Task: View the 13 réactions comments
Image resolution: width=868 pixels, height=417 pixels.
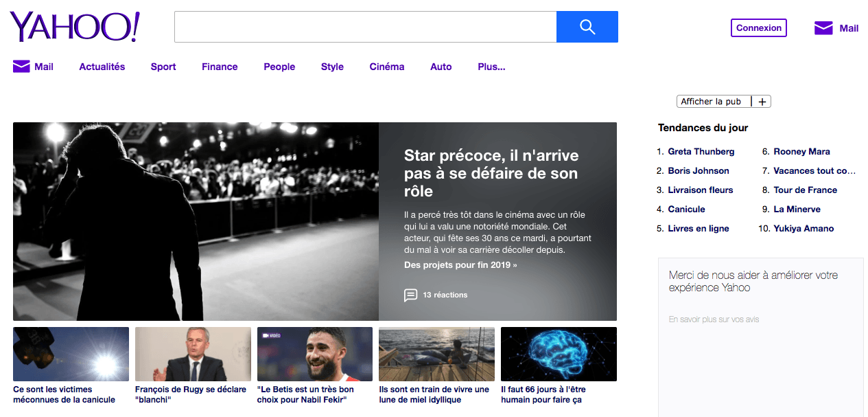Action: pyautogui.click(x=445, y=295)
